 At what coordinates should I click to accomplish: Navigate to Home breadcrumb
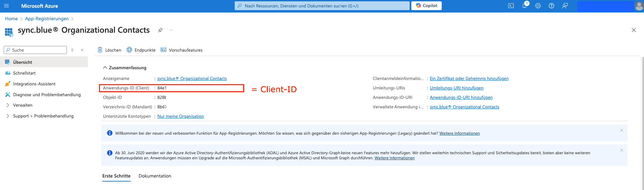[x=11, y=19]
